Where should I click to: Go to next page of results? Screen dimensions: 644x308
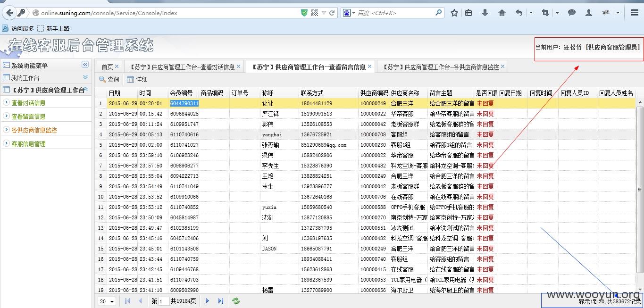(x=208, y=301)
